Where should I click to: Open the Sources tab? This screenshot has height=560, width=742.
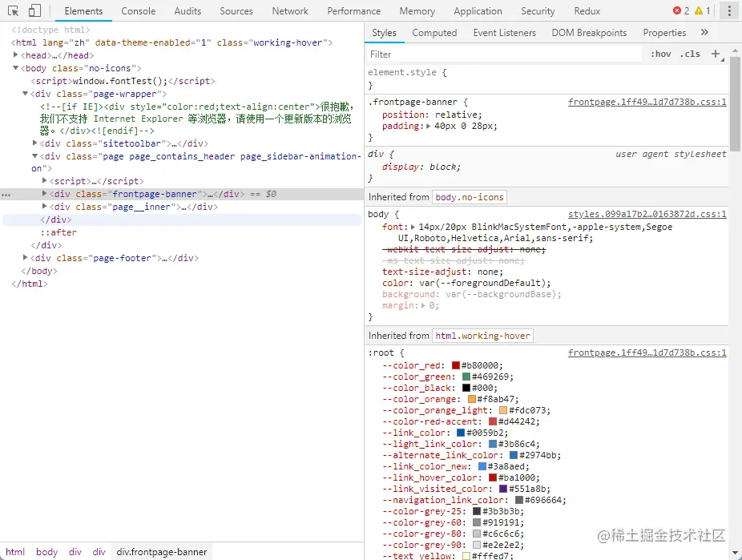pyautogui.click(x=236, y=11)
